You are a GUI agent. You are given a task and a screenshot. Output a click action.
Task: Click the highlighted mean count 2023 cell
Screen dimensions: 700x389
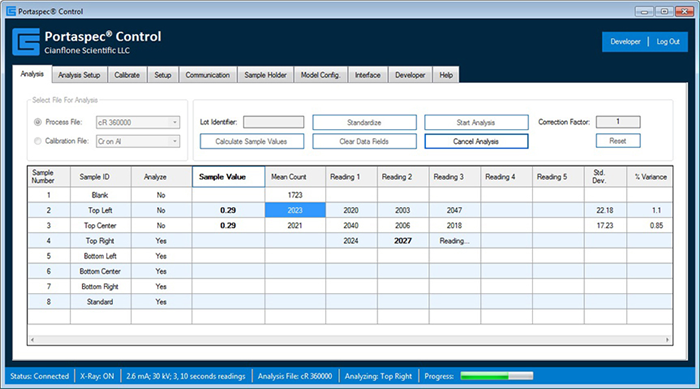click(295, 210)
